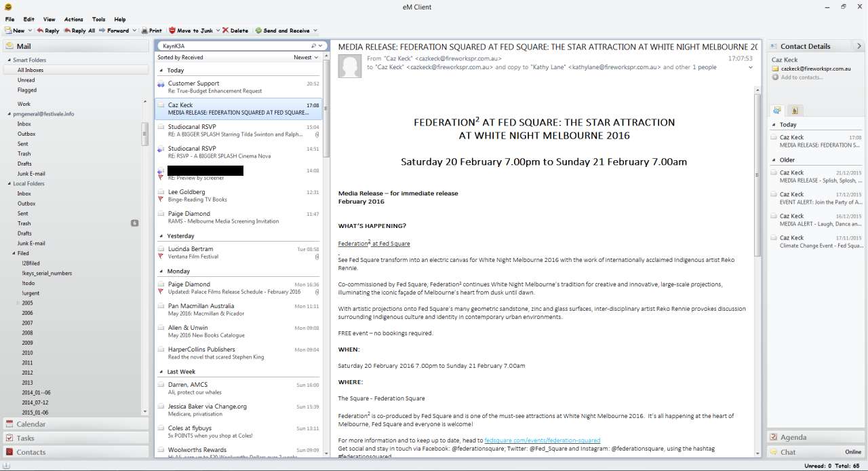The width and height of the screenshot is (868, 471).
Task: Open the Tools menu
Action: pyautogui.click(x=99, y=20)
